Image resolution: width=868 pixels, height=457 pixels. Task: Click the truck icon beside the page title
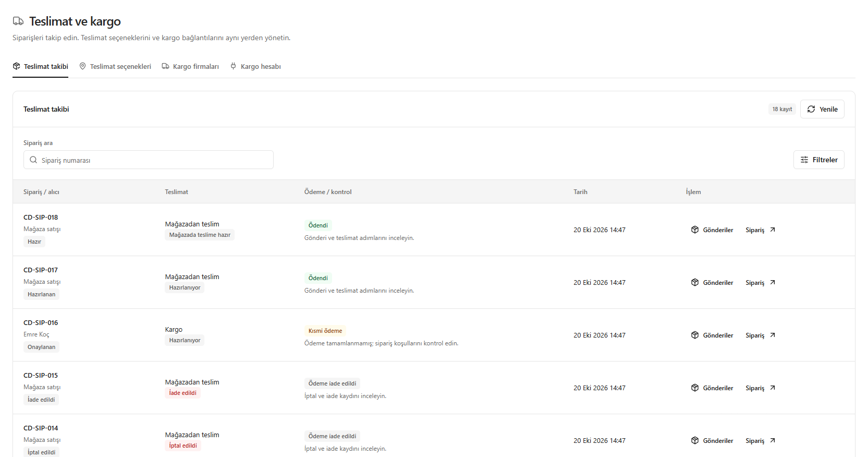(18, 21)
